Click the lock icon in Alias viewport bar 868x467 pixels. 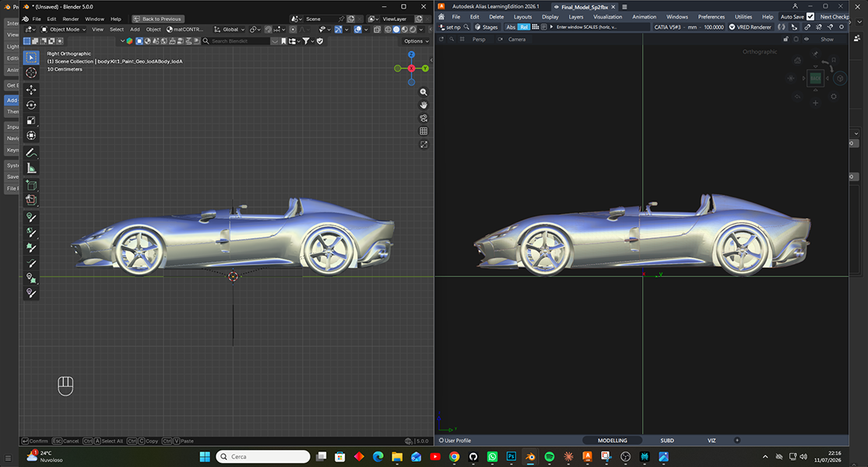tap(785, 39)
